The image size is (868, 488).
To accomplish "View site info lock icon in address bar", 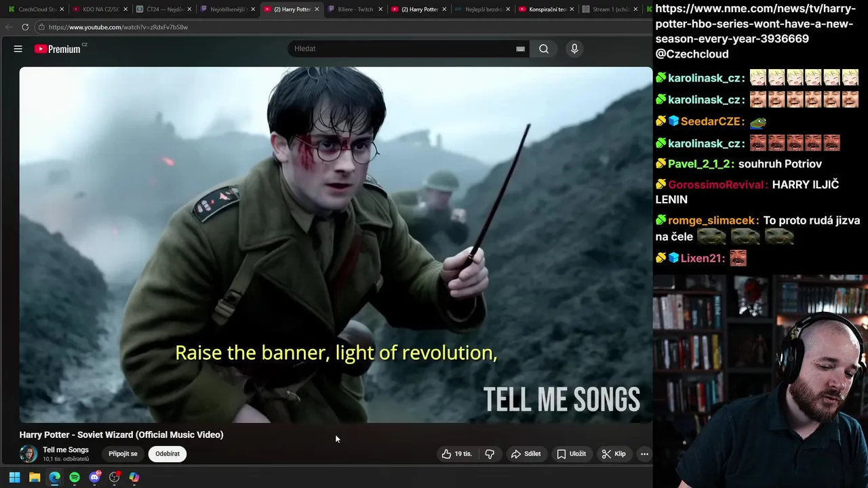I will (x=41, y=27).
